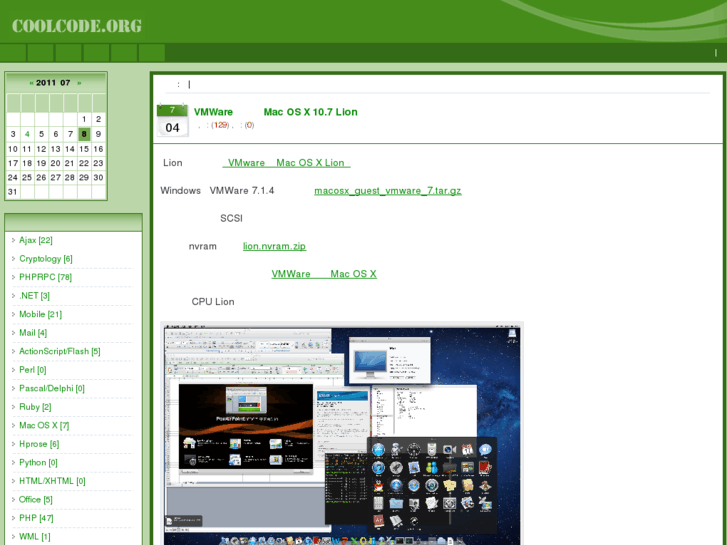Open the Ajax [22] category
This screenshot has width=727, height=545.
[36, 240]
